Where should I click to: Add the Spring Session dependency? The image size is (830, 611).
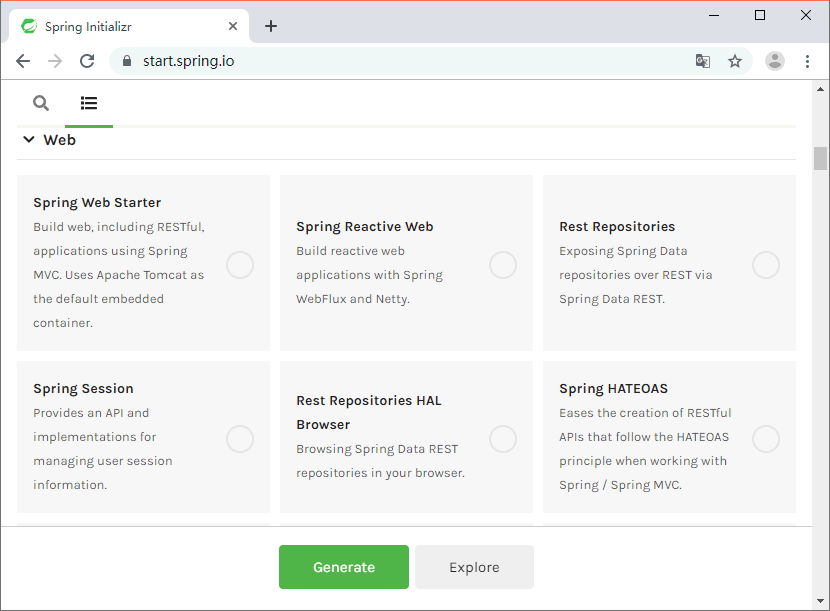click(240, 439)
